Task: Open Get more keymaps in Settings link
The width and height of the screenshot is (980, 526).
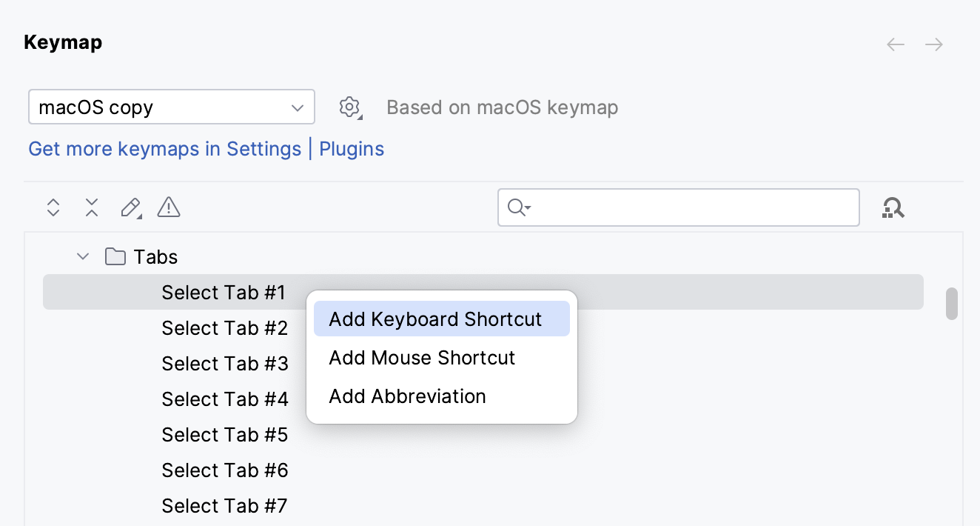Action: tap(164, 149)
